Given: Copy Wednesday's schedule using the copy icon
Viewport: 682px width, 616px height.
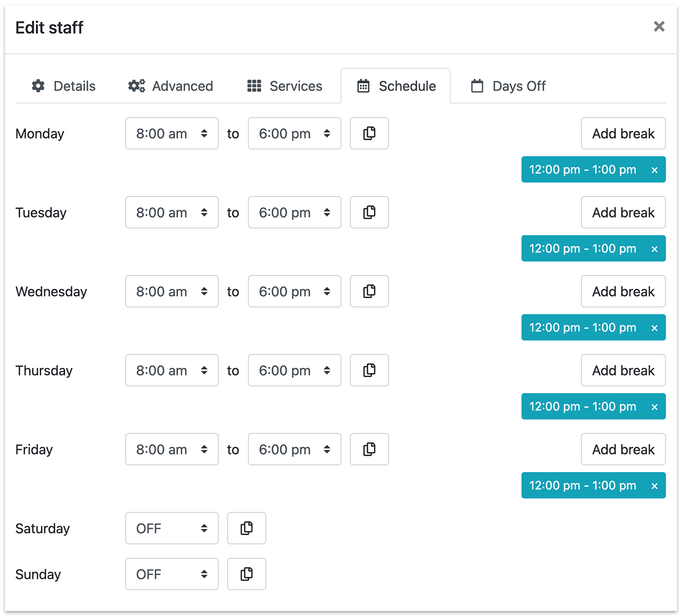Looking at the screenshot, I should 370,291.
